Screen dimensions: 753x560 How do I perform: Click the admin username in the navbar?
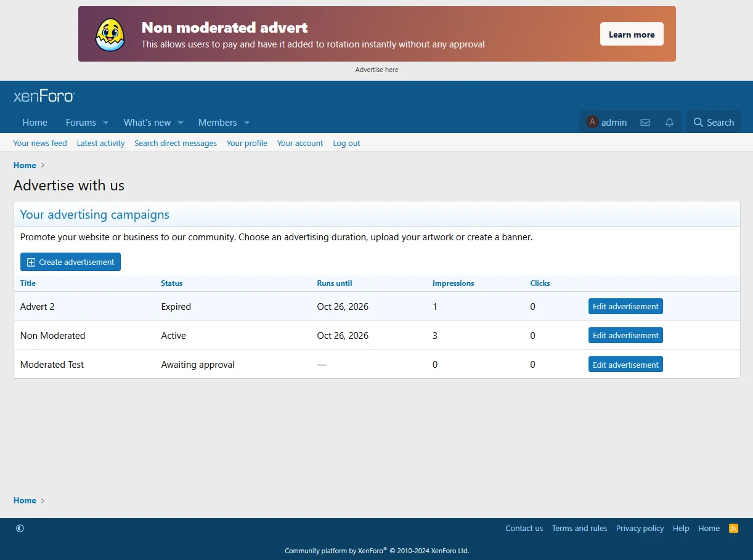tap(614, 123)
